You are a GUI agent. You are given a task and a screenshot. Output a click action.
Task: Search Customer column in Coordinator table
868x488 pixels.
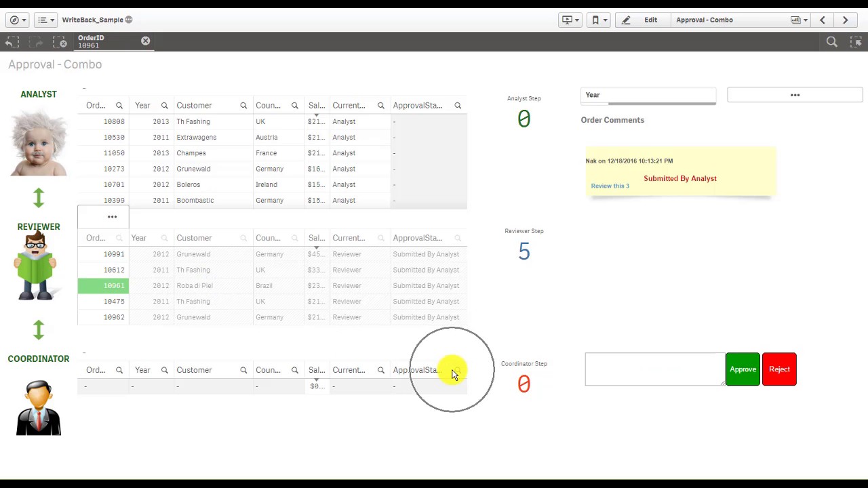[x=243, y=370]
